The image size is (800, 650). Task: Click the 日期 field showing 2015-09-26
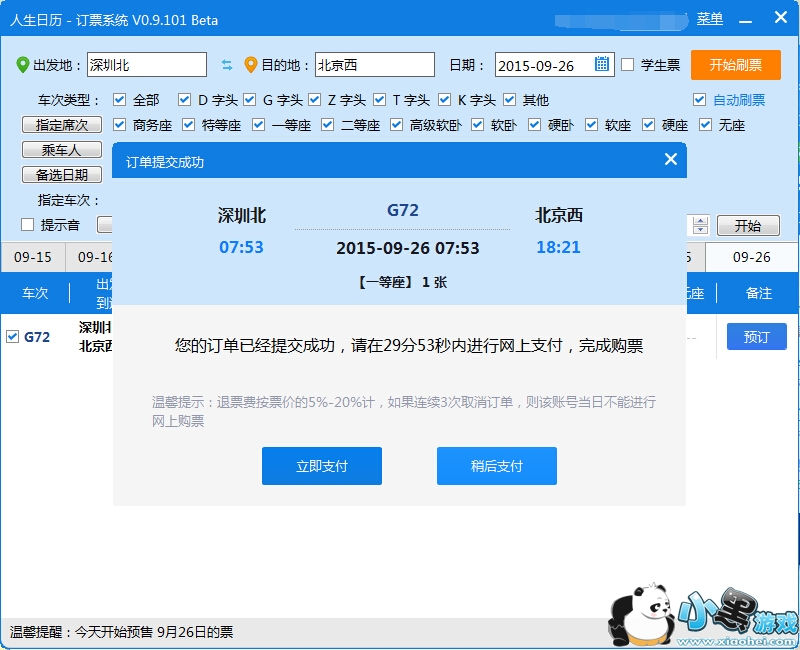[555, 65]
